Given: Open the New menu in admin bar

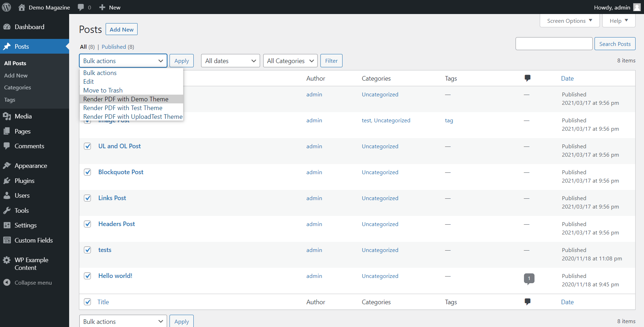Looking at the screenshot, I should click(109, 7).
